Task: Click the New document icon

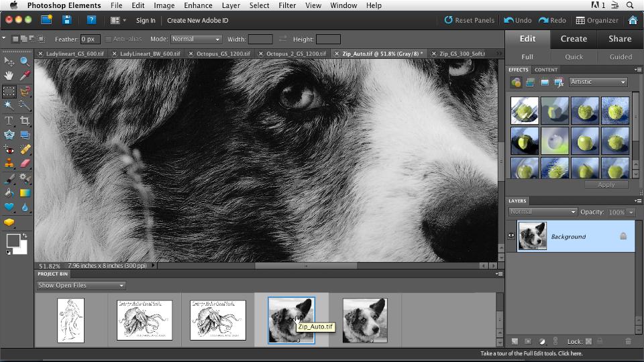Action: tap(46, 19)
